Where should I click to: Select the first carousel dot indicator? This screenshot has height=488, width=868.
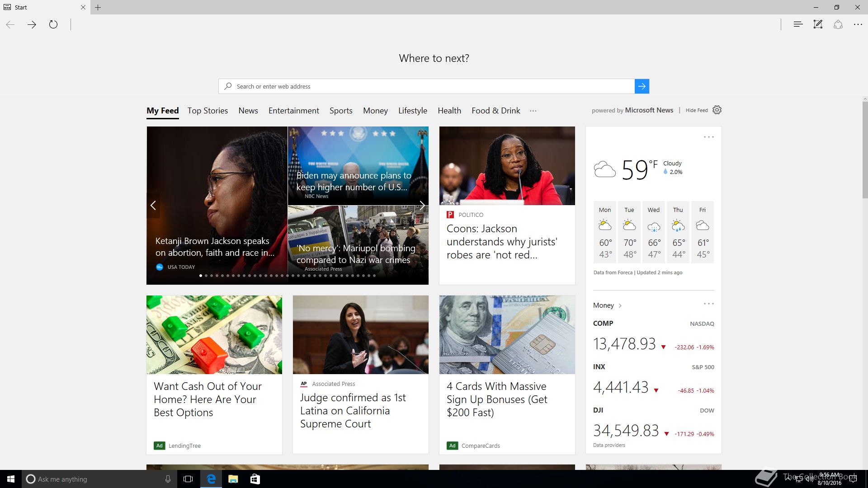tap(201, 276)
